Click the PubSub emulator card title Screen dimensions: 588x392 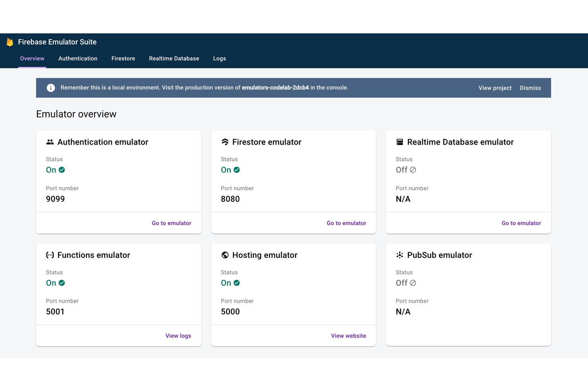click(440, 255)
